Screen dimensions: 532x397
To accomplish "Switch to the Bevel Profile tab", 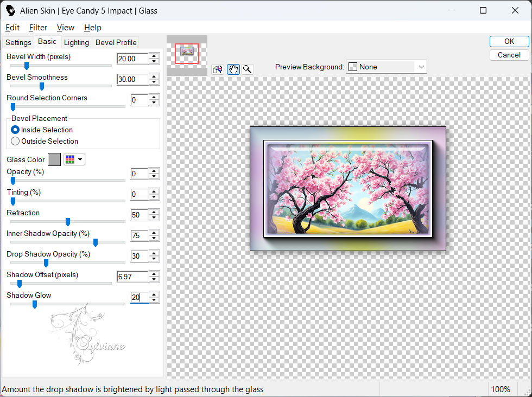I will click(x=116, y=42).
